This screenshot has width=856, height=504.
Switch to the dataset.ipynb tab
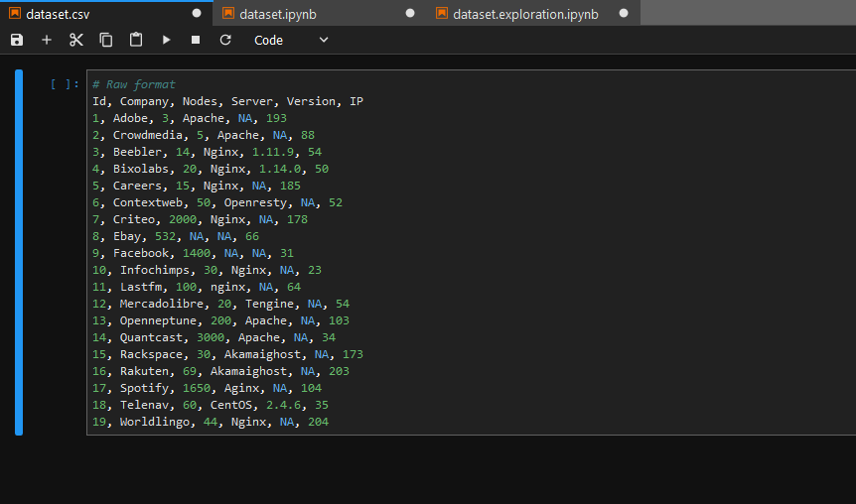coord(320,14)
